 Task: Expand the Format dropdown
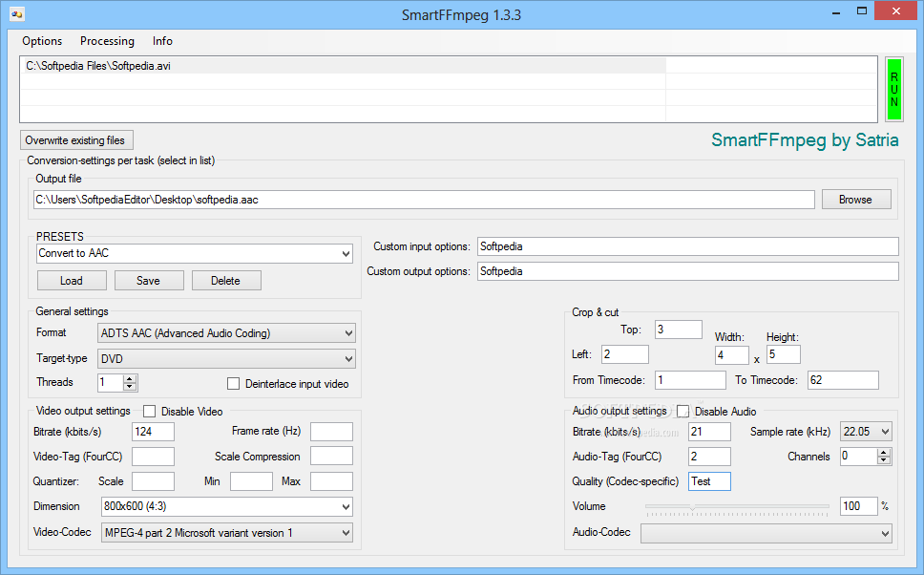coord(348,333)
